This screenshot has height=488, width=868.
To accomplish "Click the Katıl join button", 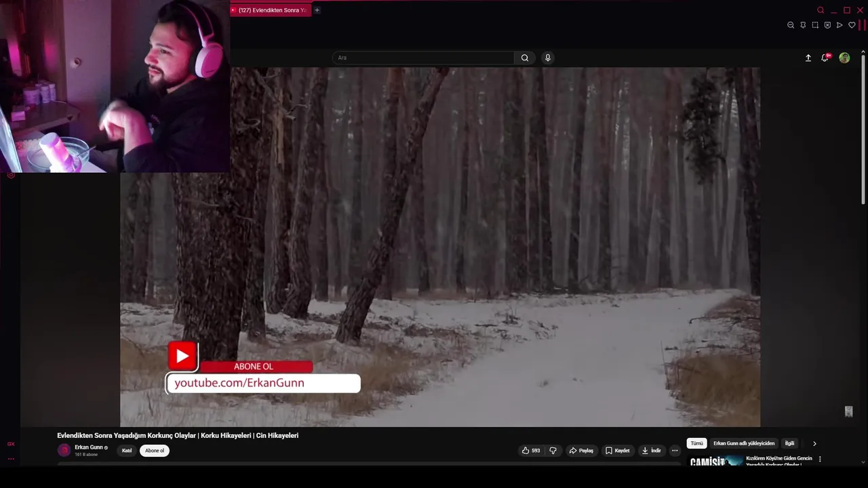I will (126, 451).
